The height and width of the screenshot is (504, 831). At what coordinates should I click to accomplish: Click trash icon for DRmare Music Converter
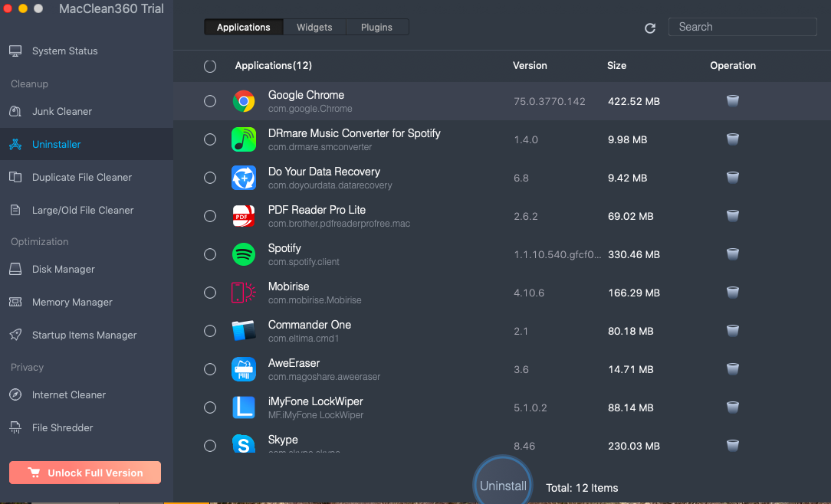pyautogui.click(x=732, y=139)
